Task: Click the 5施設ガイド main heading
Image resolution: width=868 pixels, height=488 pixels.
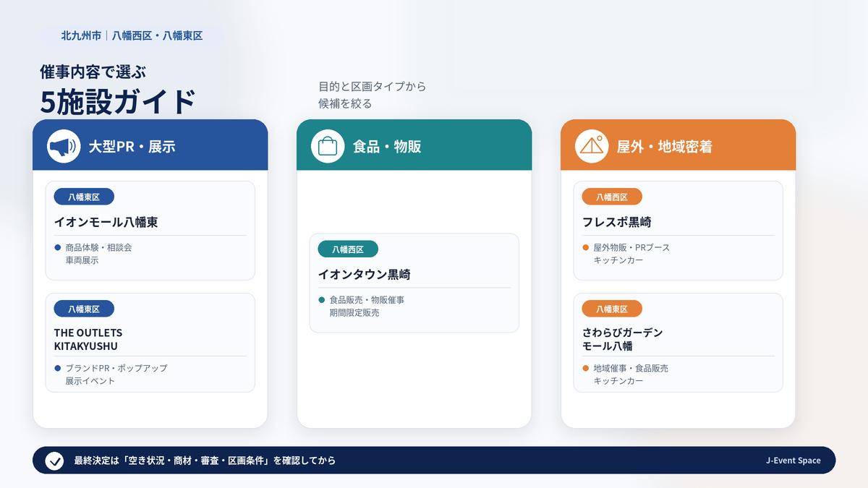Action: click(x=119, y=101)
